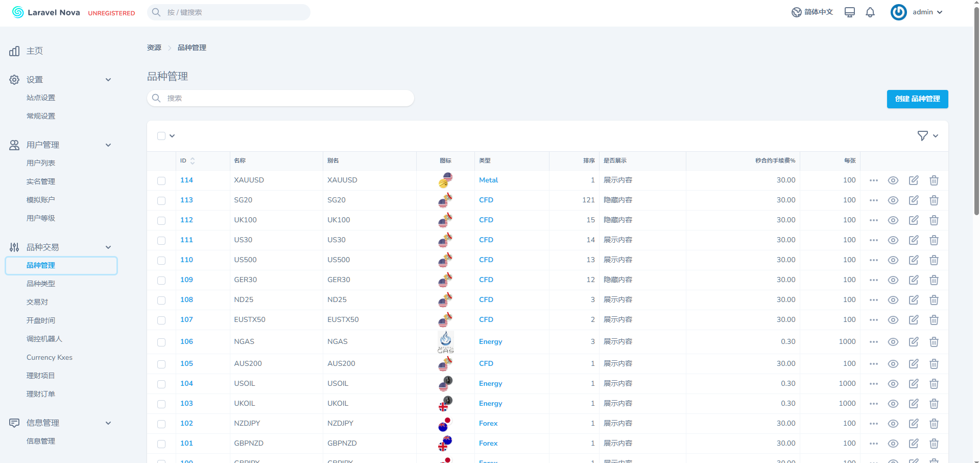View details of NZDJPY row

point(893,424)
